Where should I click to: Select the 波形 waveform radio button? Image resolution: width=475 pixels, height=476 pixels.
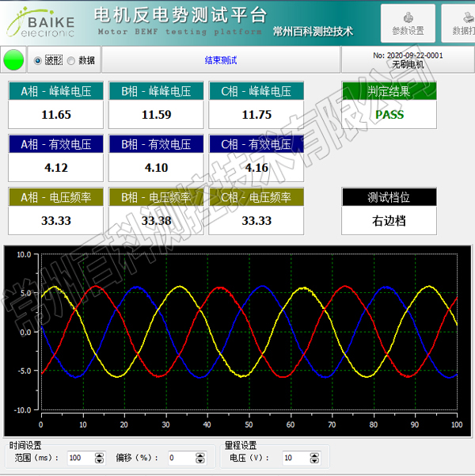point(38,60)
